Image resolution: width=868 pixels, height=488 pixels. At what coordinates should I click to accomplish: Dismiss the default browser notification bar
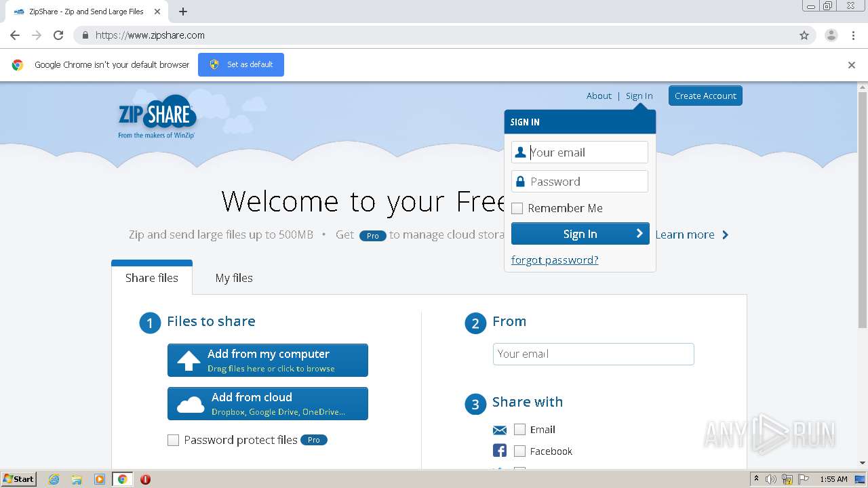(x=852, y=65)
